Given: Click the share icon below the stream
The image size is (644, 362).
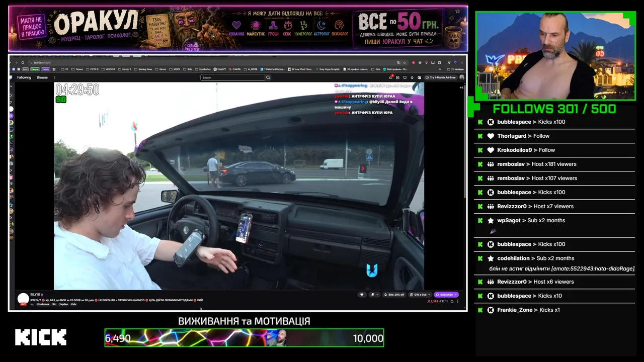Looking at the screenshot, I should pyautogui.click(x=452, y=301).
